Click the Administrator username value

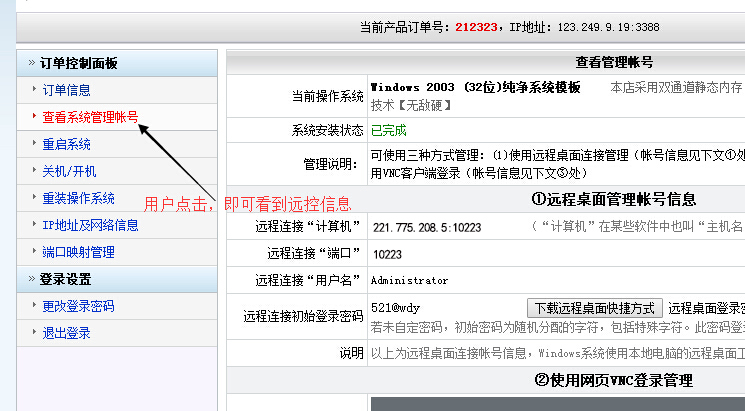[409, 281]
